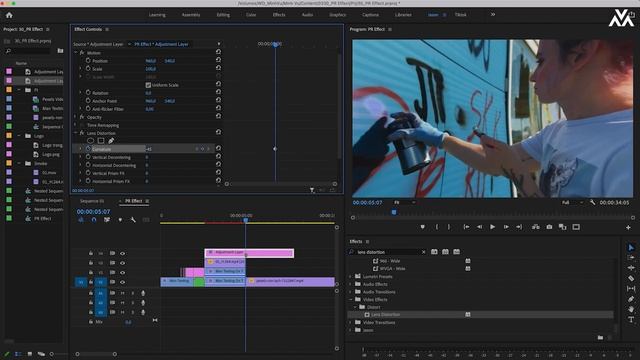Filter properties funnel in Effect Controls
This screenshot has width=640, height=360.
point(312,190)
